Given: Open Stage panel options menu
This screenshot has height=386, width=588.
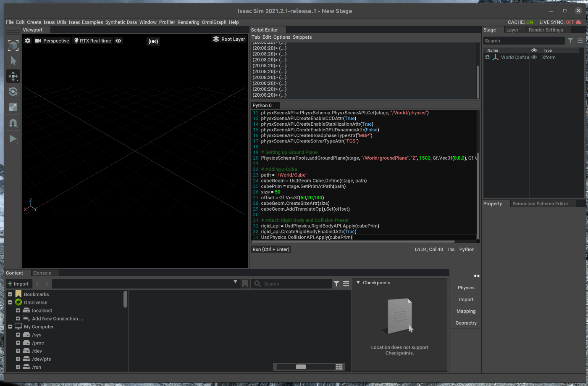Looking at the screenshot, I should (x=580, y=41).
